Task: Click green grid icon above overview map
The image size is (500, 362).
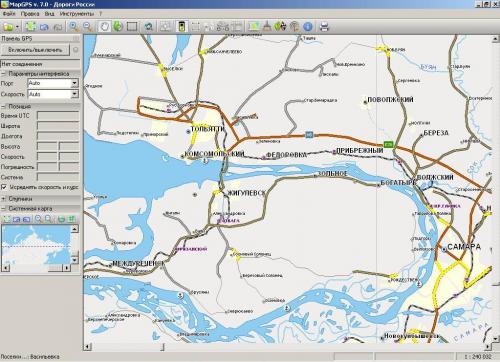Action: (71, 219)
